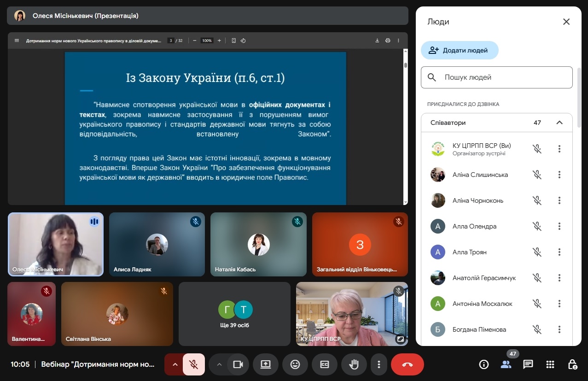
Task: Click the red leave call button
Action: pyautogui.click(x=407, y=364)
